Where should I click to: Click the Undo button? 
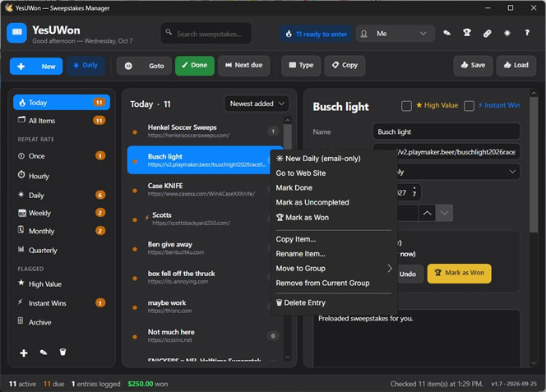coord(409,274)
